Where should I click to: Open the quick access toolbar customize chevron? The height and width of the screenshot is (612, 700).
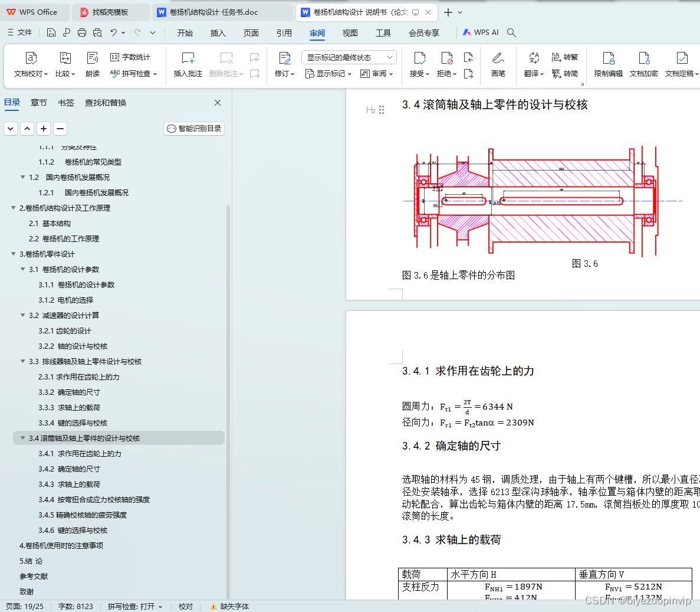click(x=153, y=32)
